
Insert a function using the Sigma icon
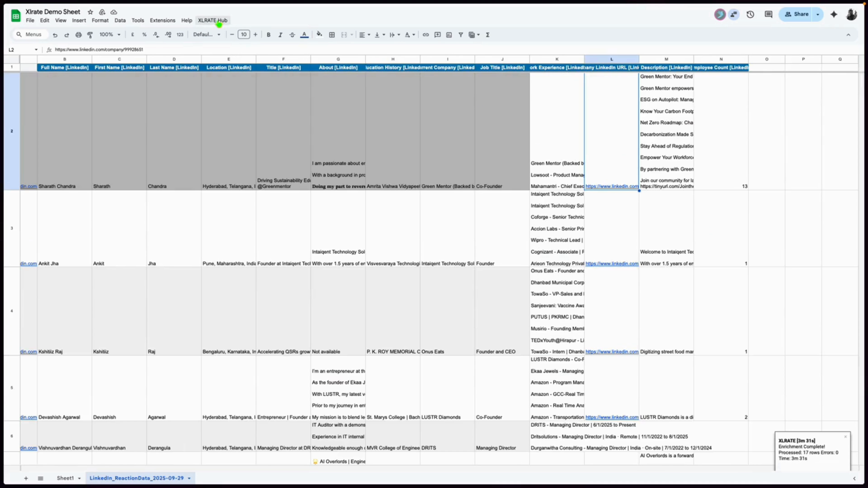click(488, 34)
